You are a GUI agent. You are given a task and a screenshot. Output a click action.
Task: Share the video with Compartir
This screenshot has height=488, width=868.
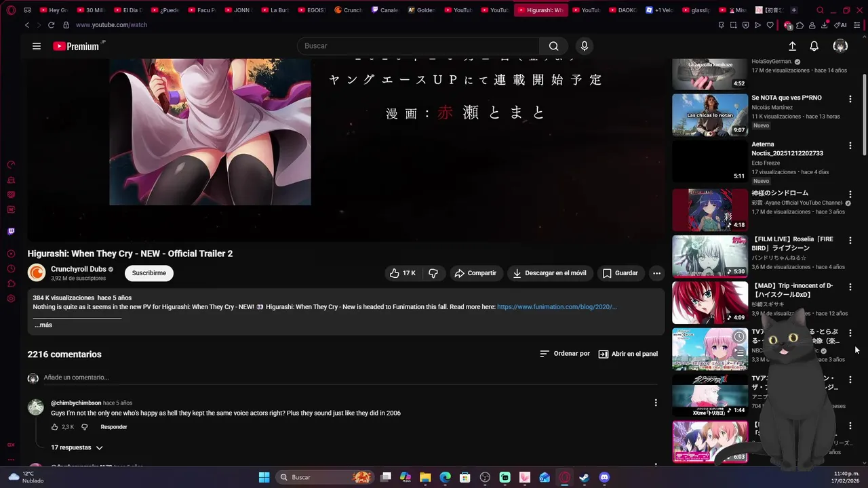(x=476, y=273)
